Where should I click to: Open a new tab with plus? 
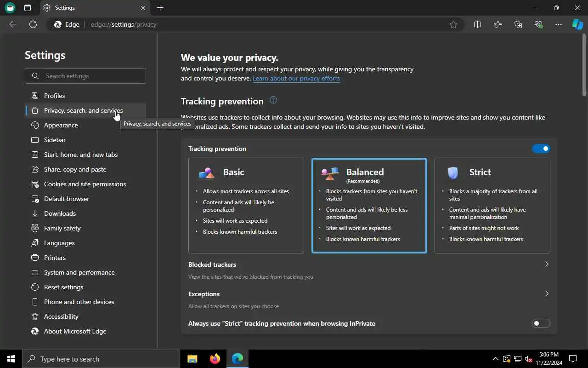tap(160, 8)
